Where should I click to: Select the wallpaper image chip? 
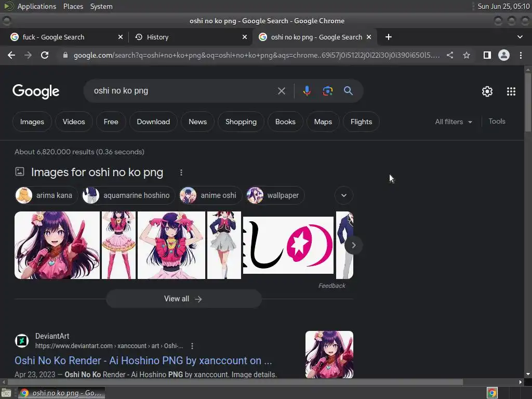(x=275, y=195)
